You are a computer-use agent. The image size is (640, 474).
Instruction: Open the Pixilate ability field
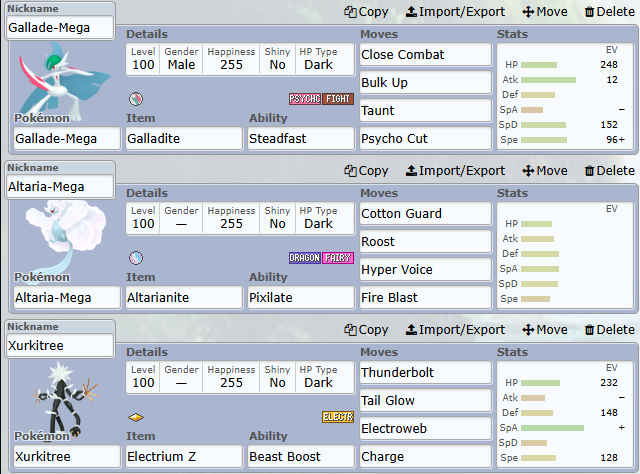(301, 298)
